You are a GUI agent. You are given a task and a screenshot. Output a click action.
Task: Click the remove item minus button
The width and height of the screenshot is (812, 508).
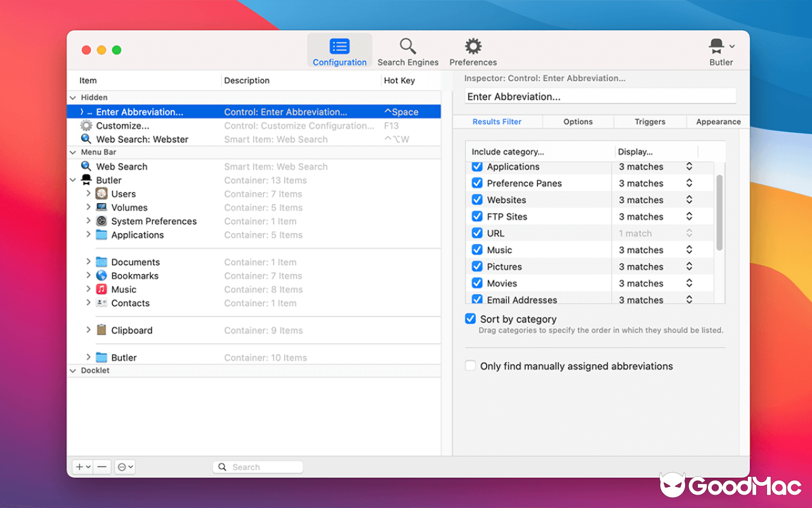click(x=102, y=467)
